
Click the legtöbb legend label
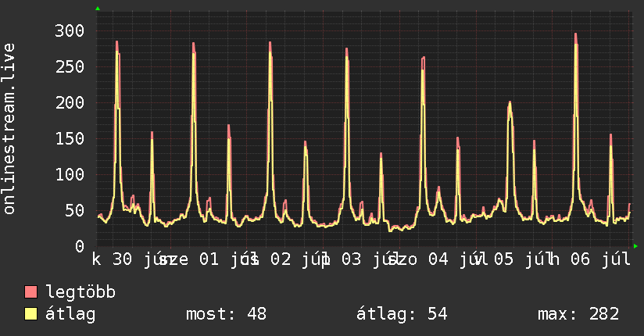pos(80,292)
